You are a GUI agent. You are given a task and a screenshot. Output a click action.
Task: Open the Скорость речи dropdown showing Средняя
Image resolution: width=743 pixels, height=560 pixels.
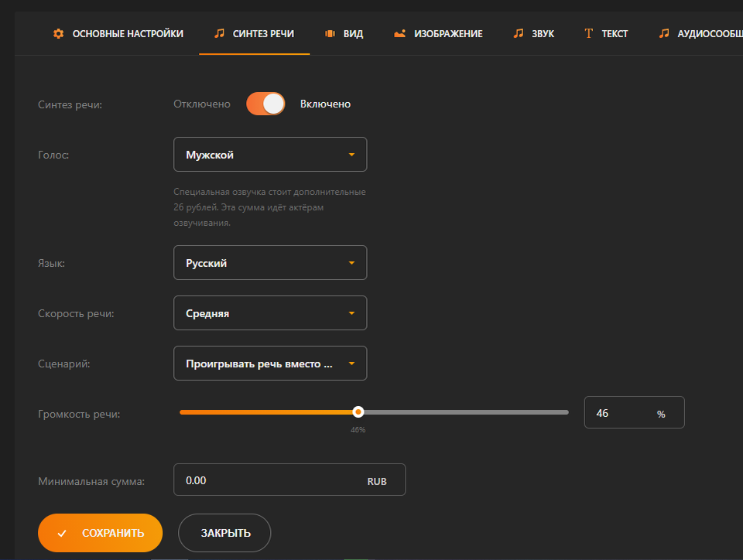point(270,312)
